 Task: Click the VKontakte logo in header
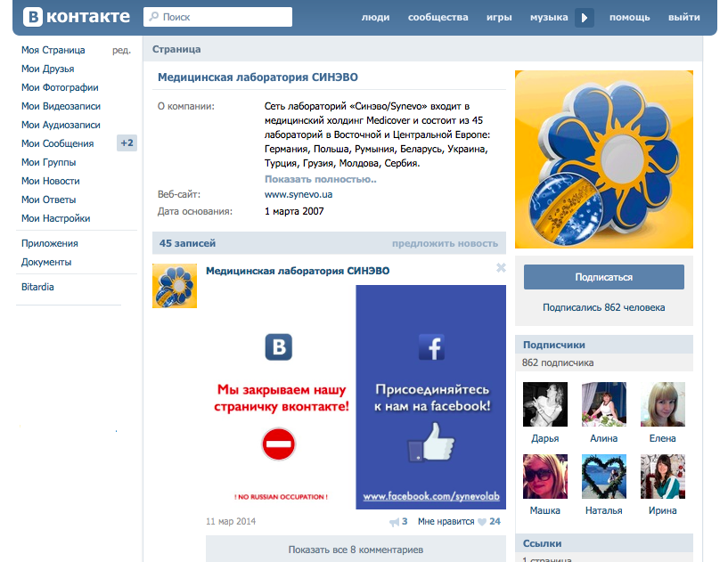point(77,17)
